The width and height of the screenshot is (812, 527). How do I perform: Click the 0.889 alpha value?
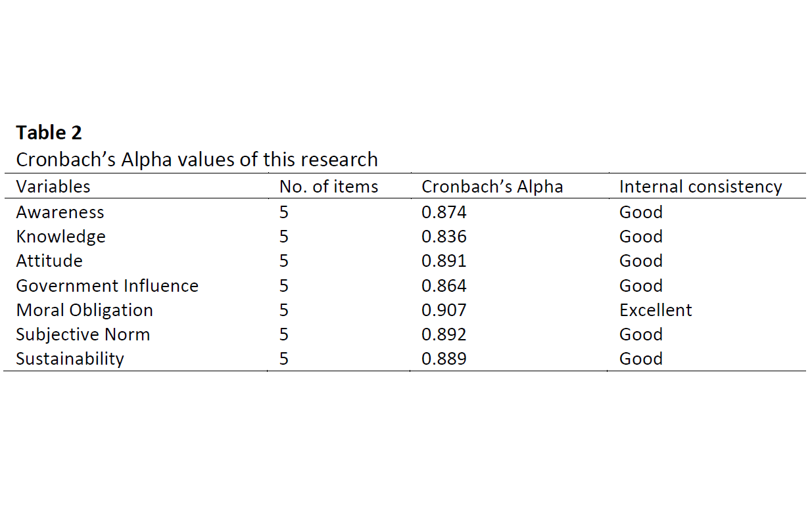[444, 359]
